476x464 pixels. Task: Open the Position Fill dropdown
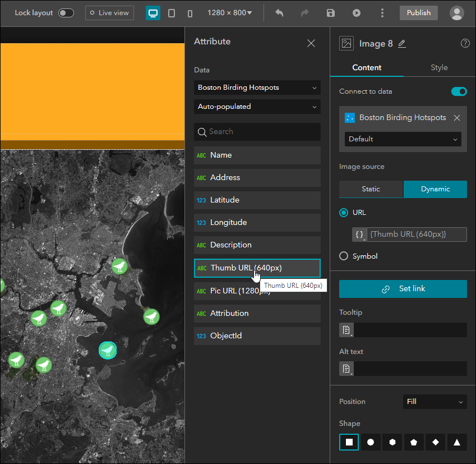[435, 402]
